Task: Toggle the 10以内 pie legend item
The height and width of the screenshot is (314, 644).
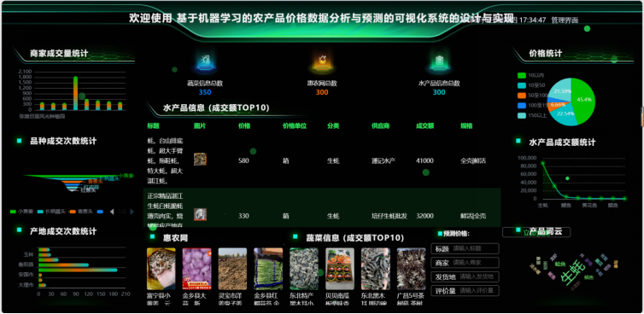Action: (x=530, y=75)
